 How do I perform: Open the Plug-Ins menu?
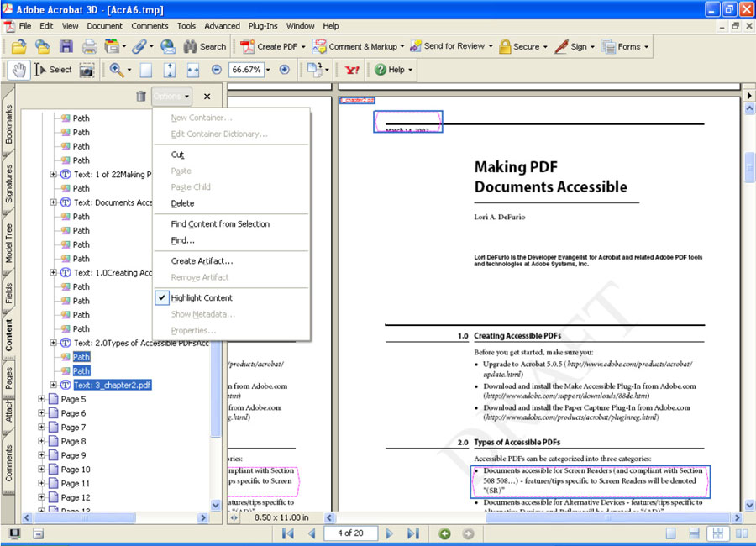tap(263, 26)
